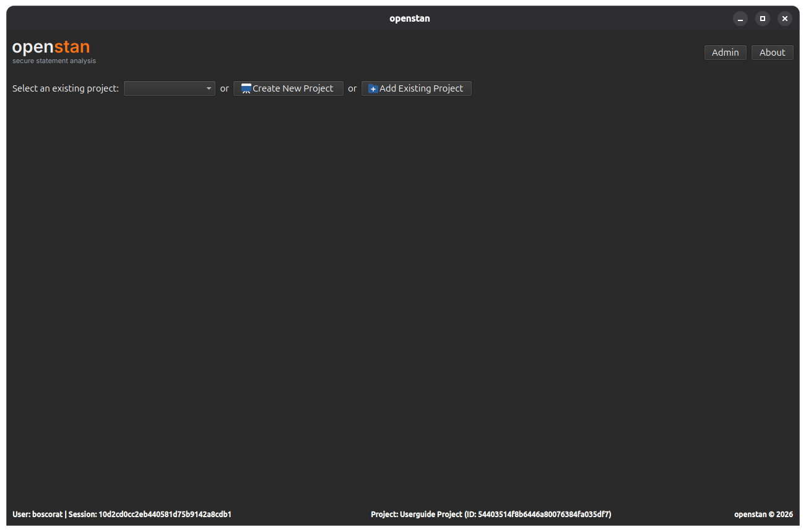
Task: Click the "or" text before Add Existing Project
Action: pos(352,88)
